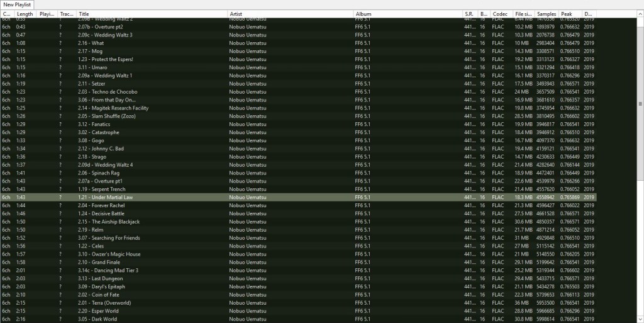Click the Peak column header
The width and height of the screenshot is (644, 323).
tap(569, 14)
